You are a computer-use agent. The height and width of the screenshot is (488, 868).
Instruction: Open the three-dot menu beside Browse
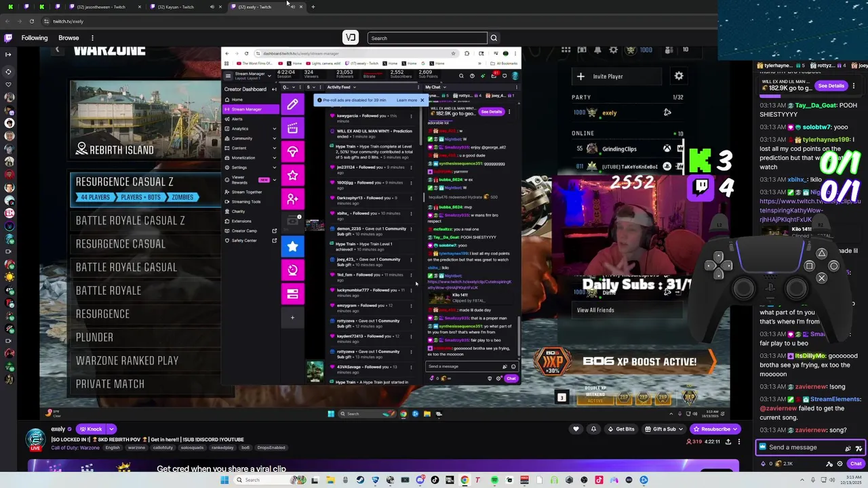click(x=92, y=38)
